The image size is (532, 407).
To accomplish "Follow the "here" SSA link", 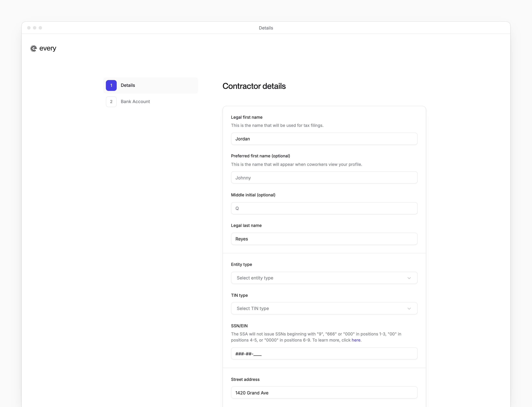I will click(x=356, y=340).
